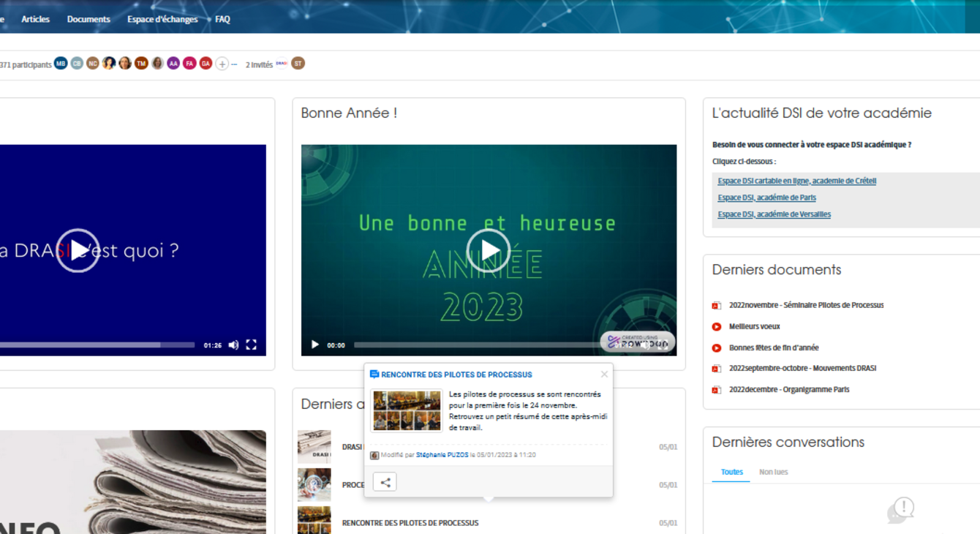Open the Espace DSI académie de Créteil link

pyautogui.click(x=797, y=181)
